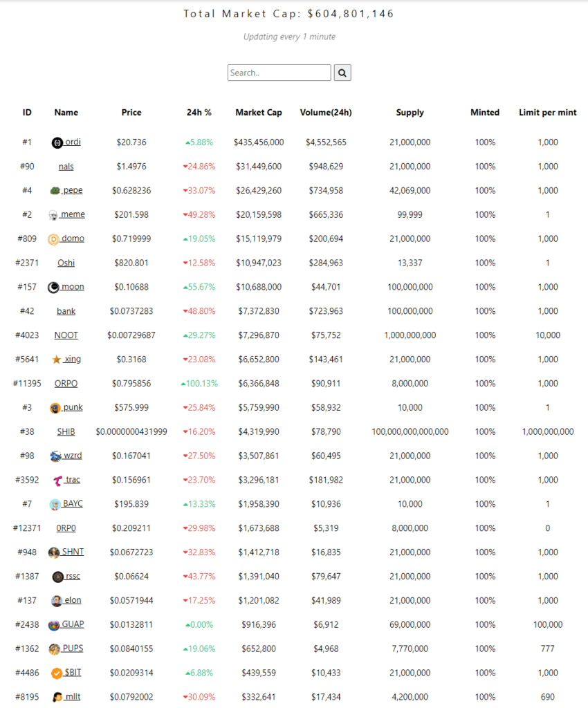
Task: Click the xing star icon
Action: click(56, 360)
